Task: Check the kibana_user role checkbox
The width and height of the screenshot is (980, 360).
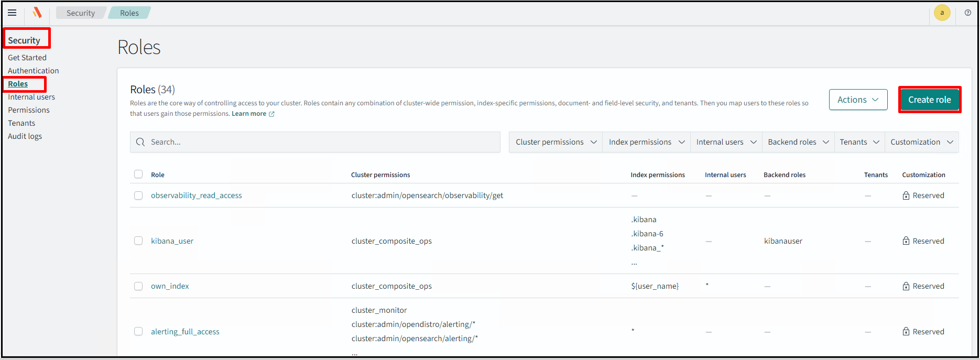Action: tap(138, 241)
